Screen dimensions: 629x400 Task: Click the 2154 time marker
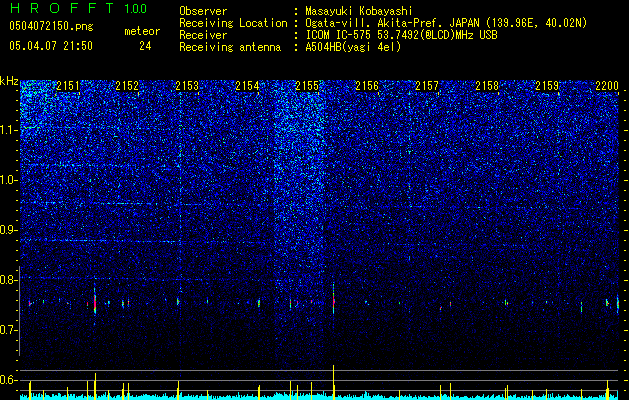click(247, 86)
